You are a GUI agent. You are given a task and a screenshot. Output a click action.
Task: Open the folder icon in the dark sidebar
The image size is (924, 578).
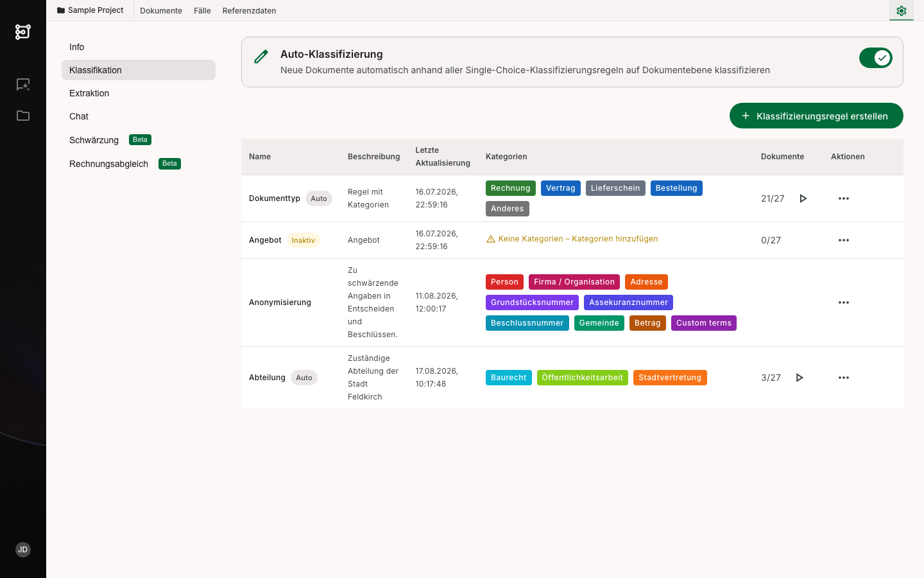(x=23, y=116)
